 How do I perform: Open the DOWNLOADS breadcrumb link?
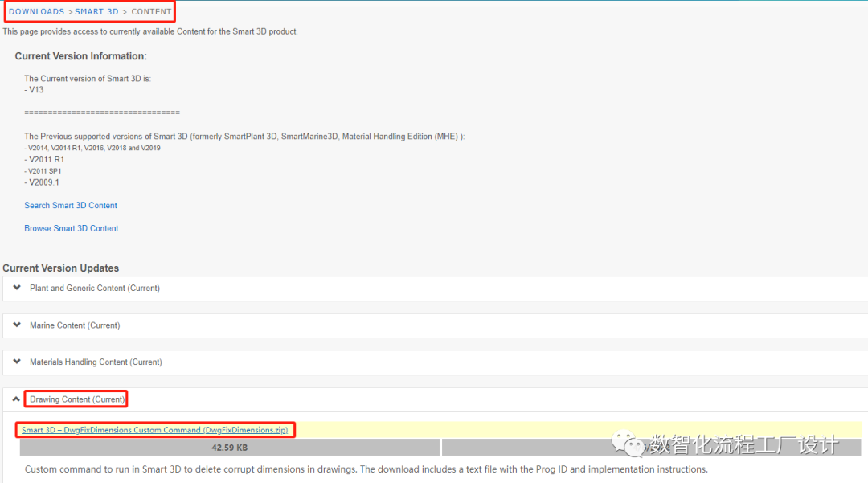(x=36, y=11)
